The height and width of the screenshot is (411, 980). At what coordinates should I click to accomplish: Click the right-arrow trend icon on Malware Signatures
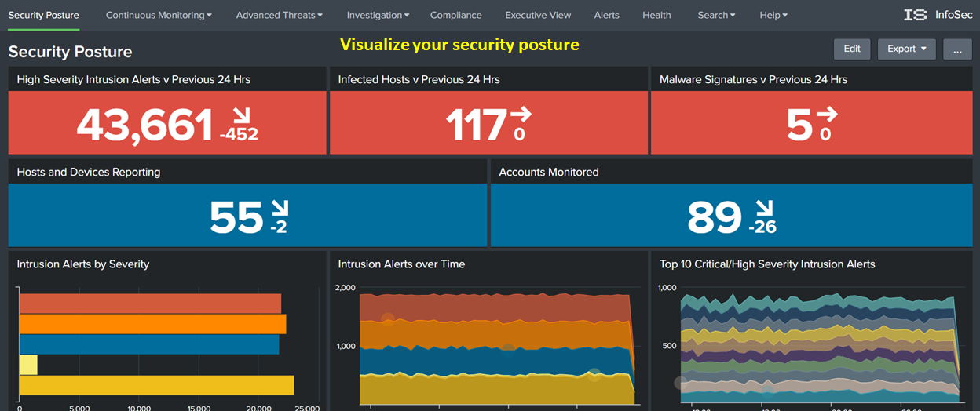[x=827, y=115]
